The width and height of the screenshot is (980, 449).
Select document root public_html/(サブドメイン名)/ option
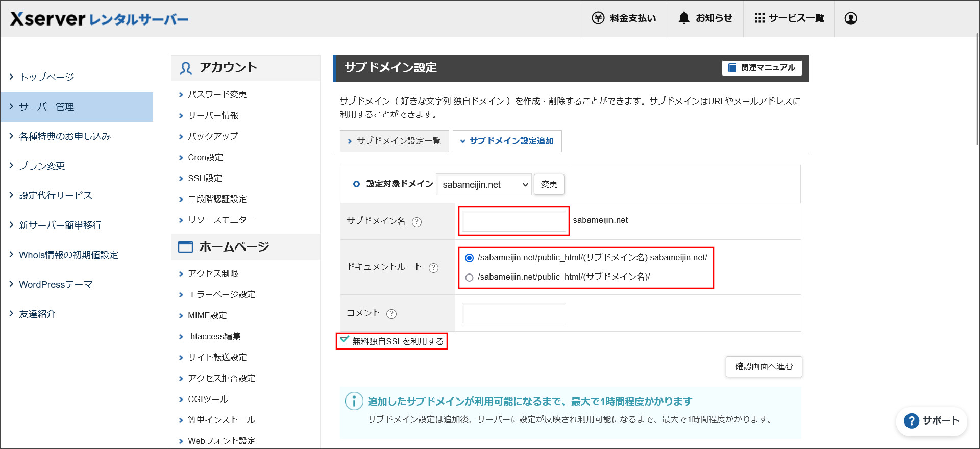click(x=470, y=278)
